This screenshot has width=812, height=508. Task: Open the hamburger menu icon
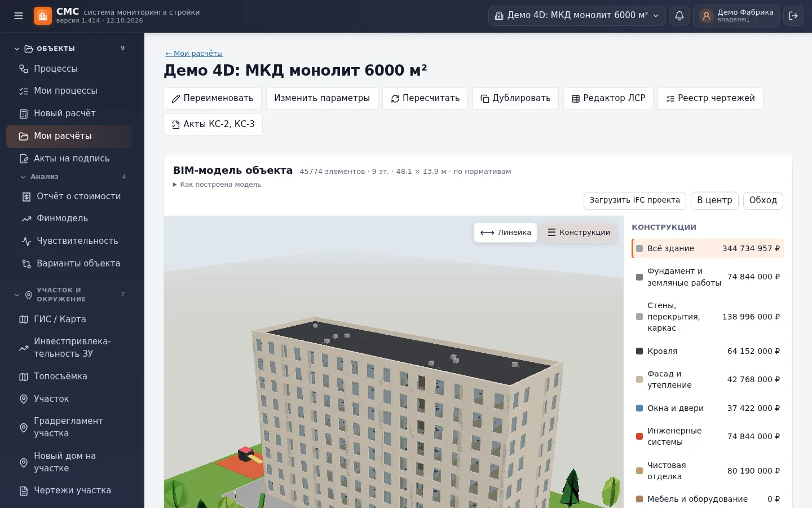coord(19,16)
